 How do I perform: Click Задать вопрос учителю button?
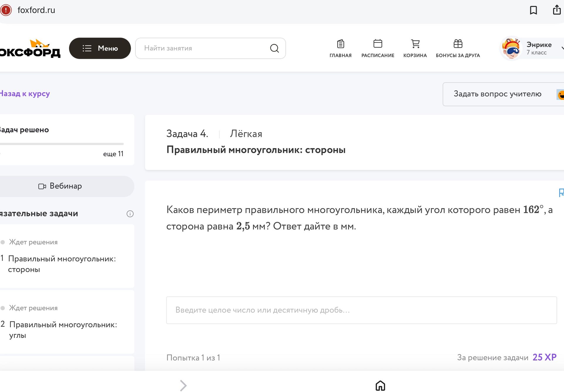pyautogui.click(x=503, y=94)
